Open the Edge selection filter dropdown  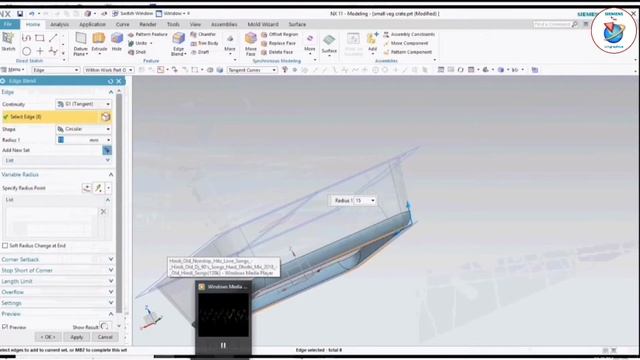[56, 70]
